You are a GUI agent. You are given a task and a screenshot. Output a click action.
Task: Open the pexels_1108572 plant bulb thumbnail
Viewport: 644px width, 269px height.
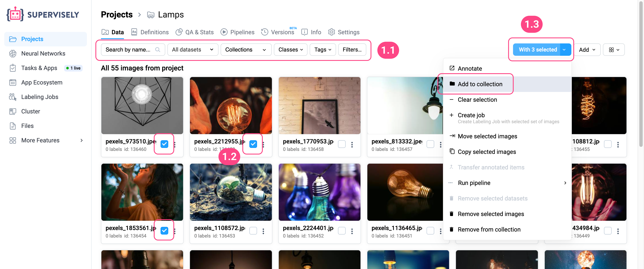[x=231, y=192]
